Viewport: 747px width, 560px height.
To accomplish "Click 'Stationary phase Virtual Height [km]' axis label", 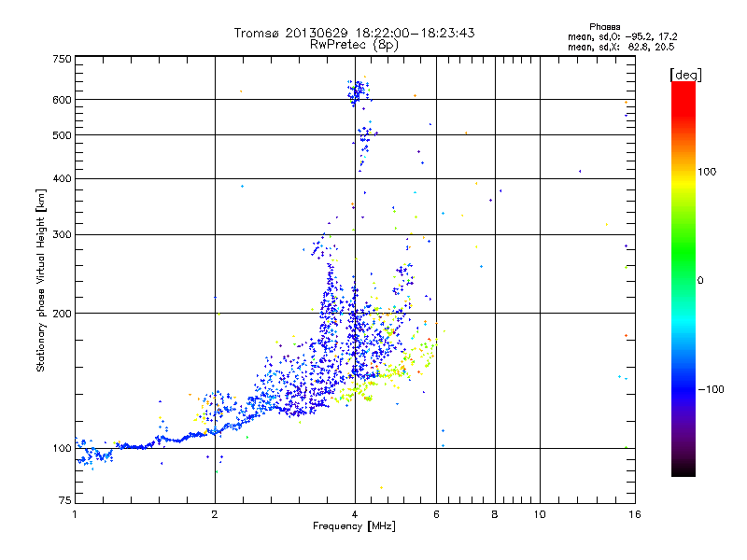I will point(41,281).
